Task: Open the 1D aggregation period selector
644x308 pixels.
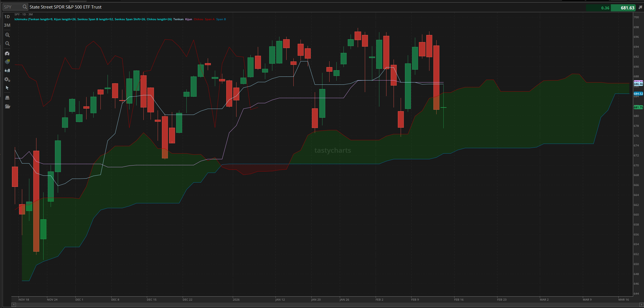Action: [7, 17]
